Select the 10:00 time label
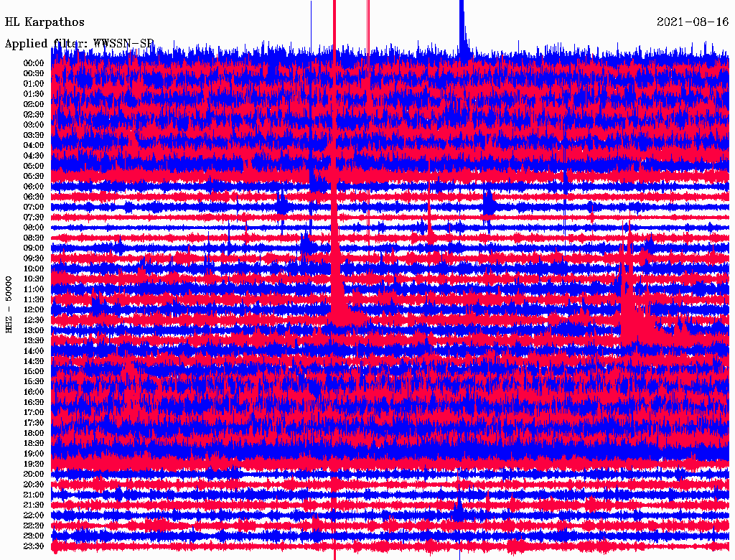This screenshot has width=735, height=560. click(x=34, y=269)
